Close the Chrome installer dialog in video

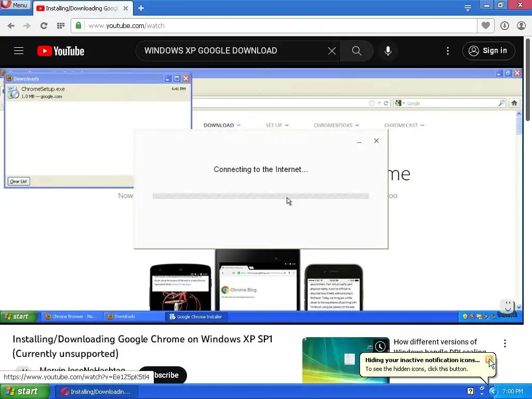click(x=376, y=141)
